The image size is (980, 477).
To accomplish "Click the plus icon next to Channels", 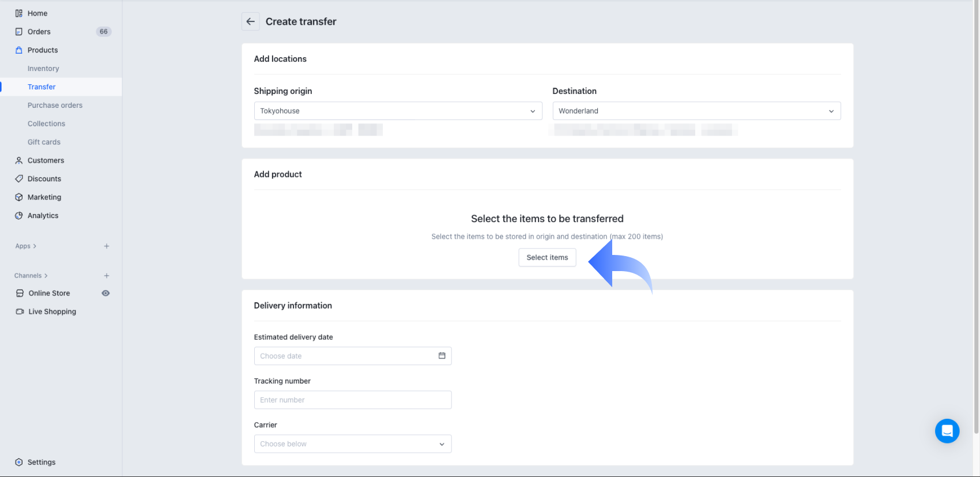I will 107,276.
